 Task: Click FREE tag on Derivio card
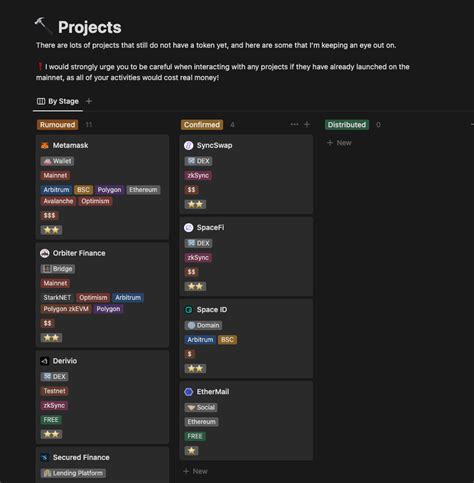pos(51,420)
